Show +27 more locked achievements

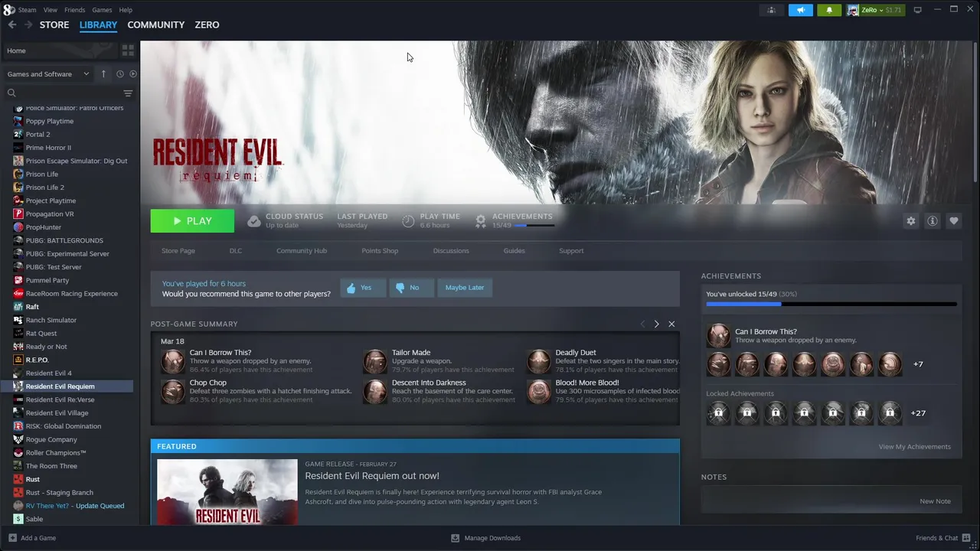click(918, 413)
